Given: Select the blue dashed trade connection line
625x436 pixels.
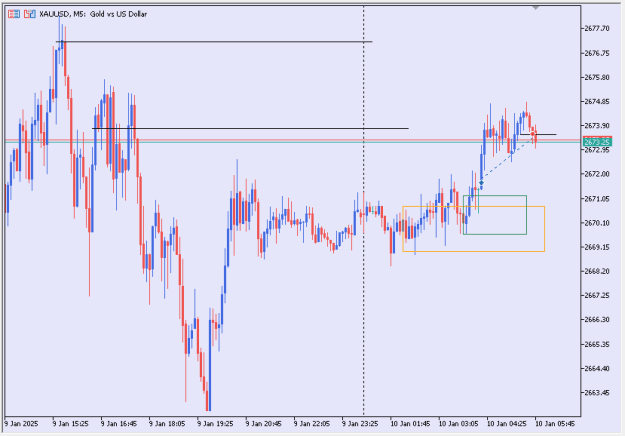Looking at the screenshot, I should coord(507,159).
